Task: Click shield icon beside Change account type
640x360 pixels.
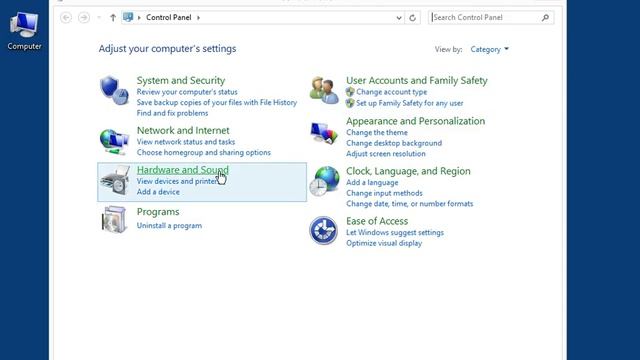Action: (350, 92)
